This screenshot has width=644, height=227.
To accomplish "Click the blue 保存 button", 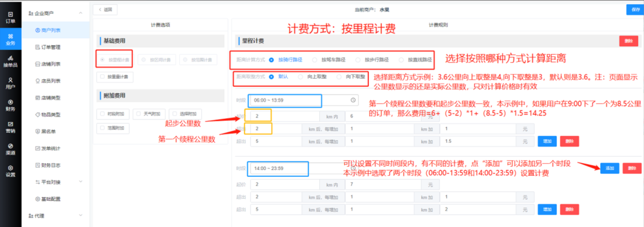I will pos(634,10).
